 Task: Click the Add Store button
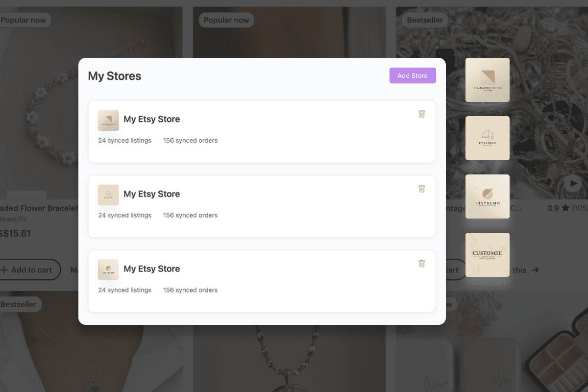click(x=413, y=75)
